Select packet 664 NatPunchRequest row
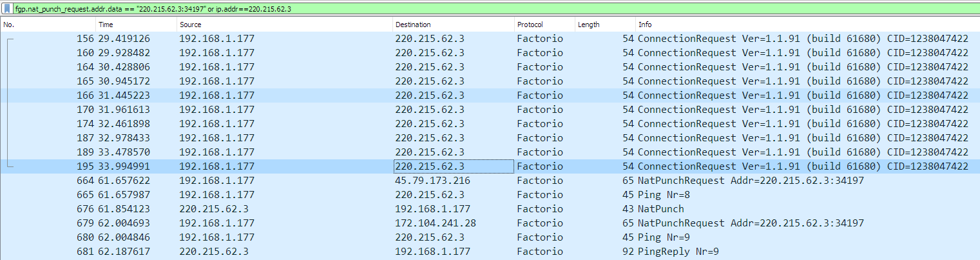 pos(490,180)
